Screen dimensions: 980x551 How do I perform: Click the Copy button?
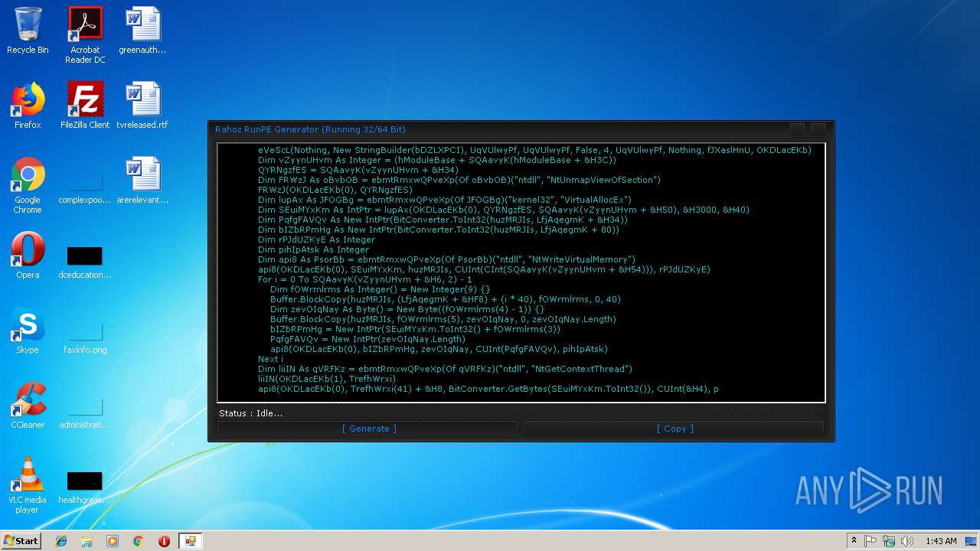point(675,429)
